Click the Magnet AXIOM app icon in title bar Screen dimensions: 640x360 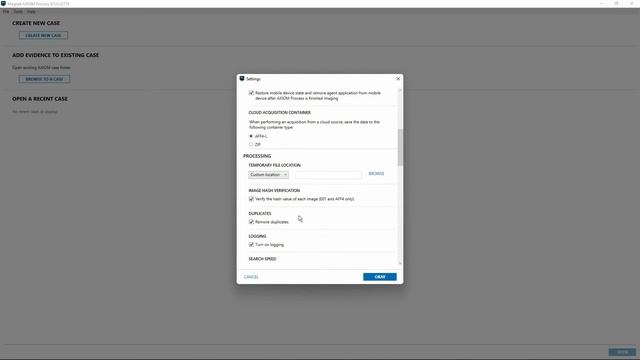(3, 3)
